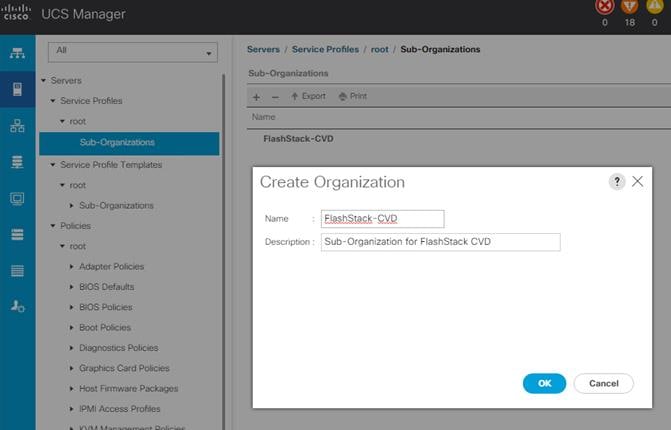Select Host Firmware Packages tree item

128,388
